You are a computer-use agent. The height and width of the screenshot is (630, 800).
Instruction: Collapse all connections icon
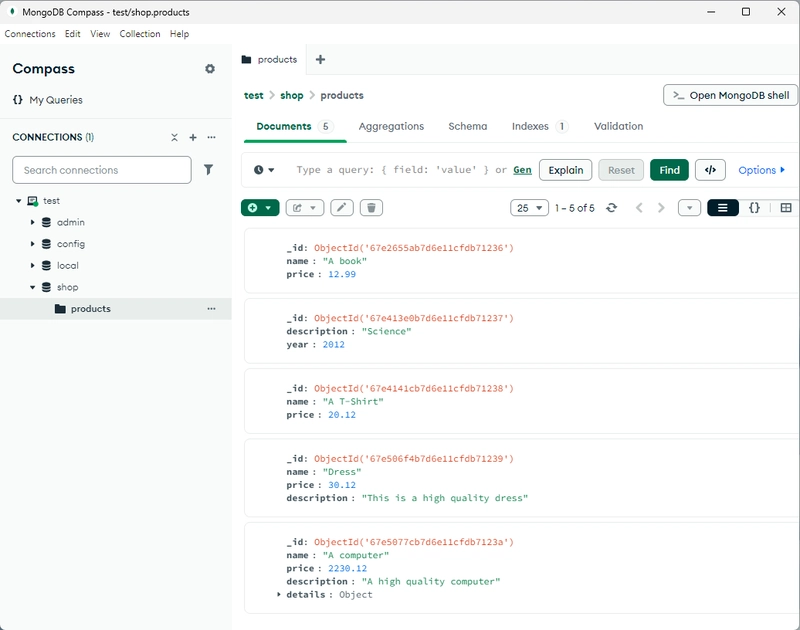tap(174, 137)
